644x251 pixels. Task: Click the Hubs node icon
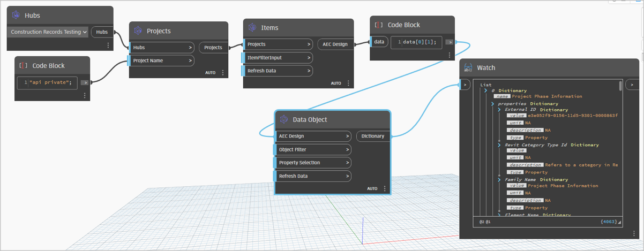click(x=16, y=16)
